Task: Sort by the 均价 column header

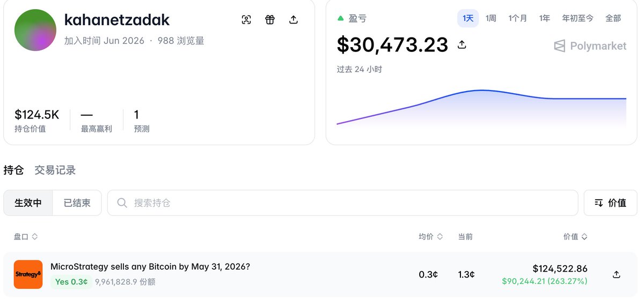Action: tap(431, 236)
